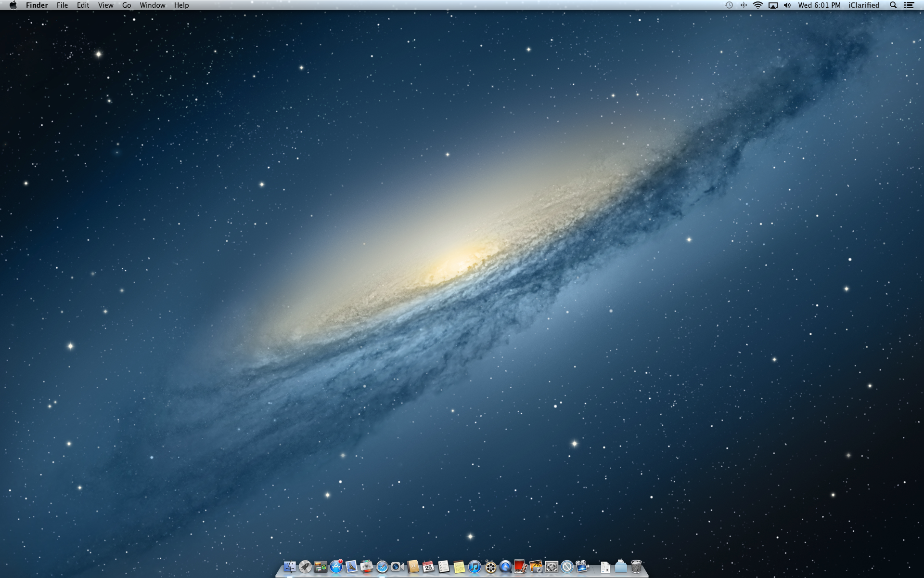
Task: Open the volume menu bar control
Action: pos(787,5)
